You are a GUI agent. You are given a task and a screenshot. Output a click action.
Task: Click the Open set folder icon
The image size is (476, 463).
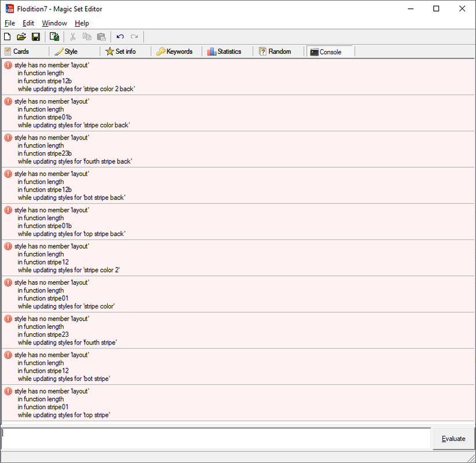pos(21,36)
